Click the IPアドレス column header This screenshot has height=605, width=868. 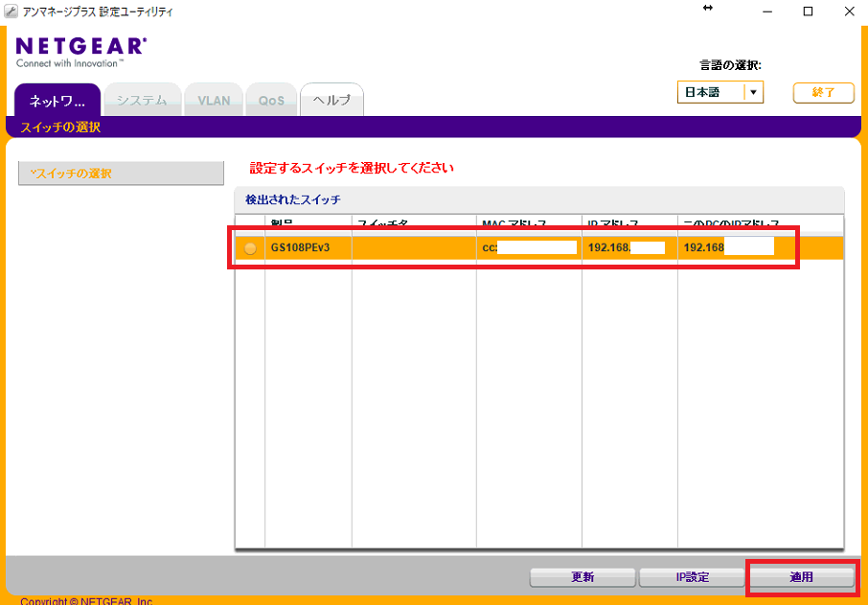pos(613,222)
